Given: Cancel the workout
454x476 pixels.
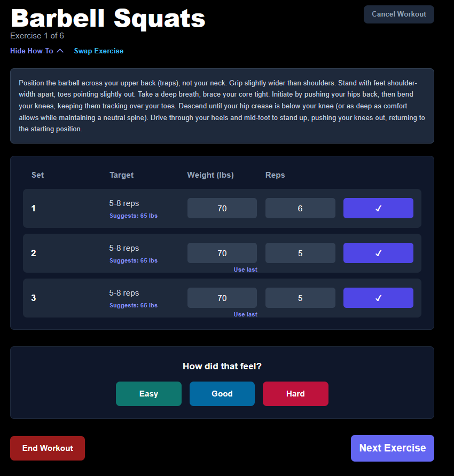Looking at the screenshot, I should (398, 14).
